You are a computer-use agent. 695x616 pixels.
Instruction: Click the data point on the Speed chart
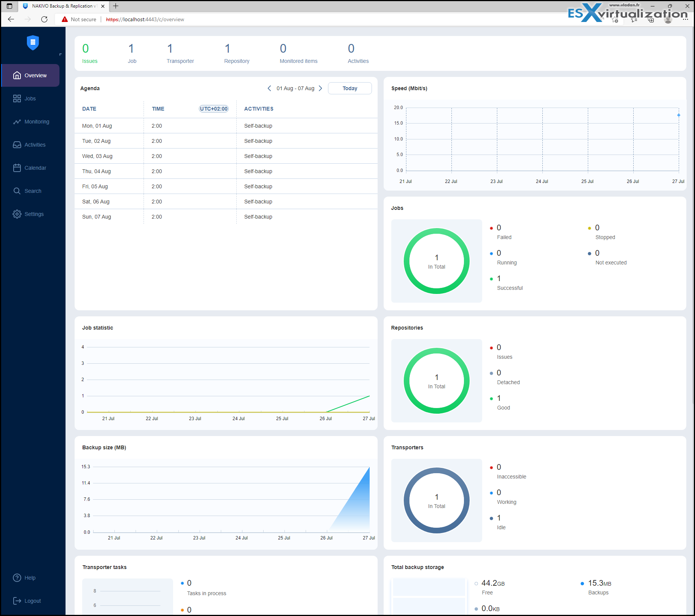pyautogui.click(x=678, y=115)
